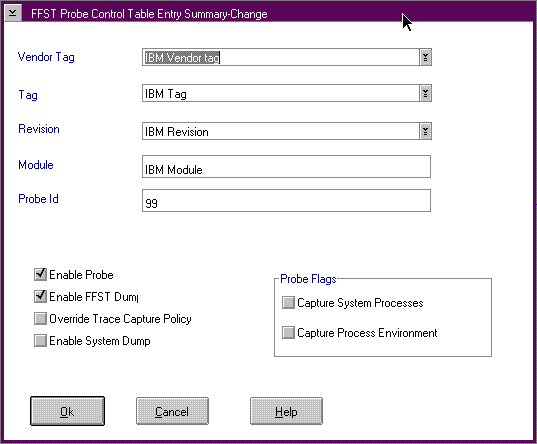Screen dimensions: 537x444
Task: Select the Module input field
Action: tap(286, 166)
